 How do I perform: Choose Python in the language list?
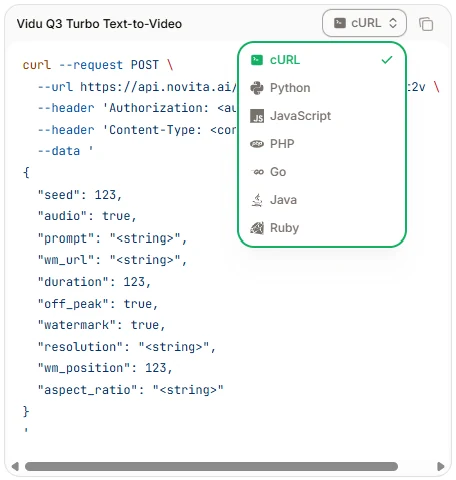coord(322,88)
